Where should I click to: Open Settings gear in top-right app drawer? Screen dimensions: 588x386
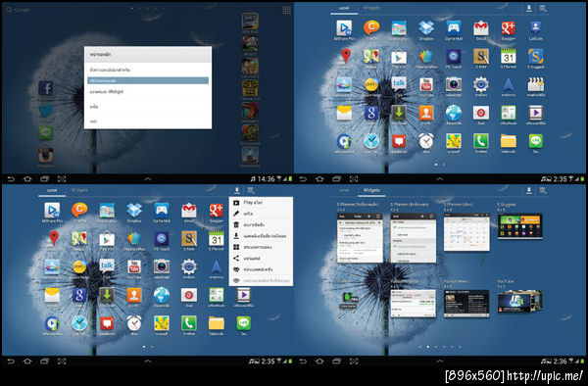click(x=481, y=84)
